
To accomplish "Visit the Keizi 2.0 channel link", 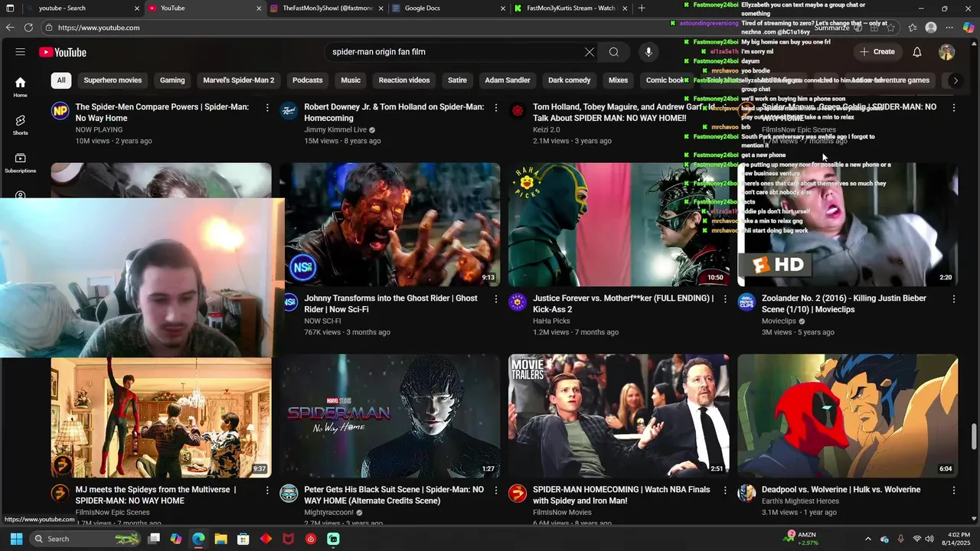I will [x=547, y=130].
